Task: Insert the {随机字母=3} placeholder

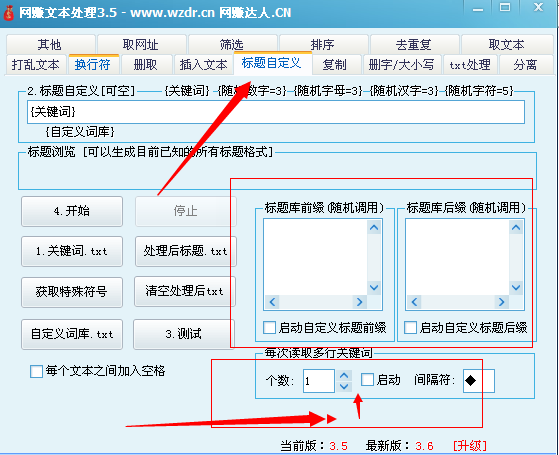Action: [x=328, y=91]
